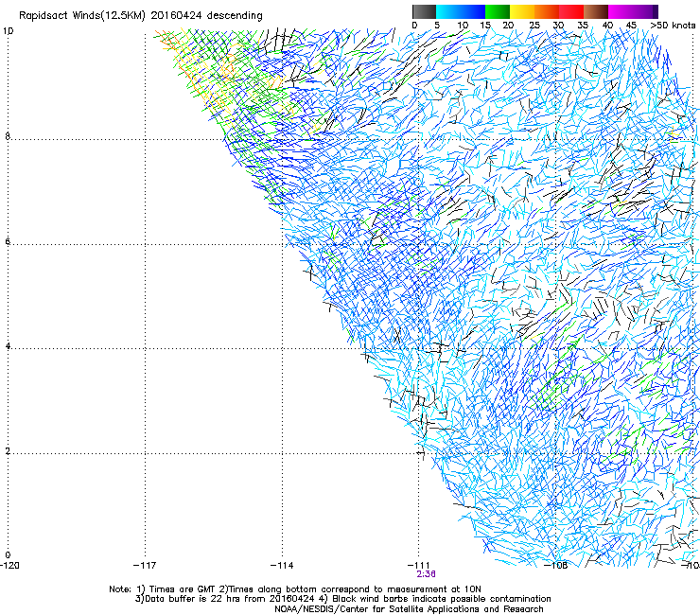Click the red 30-35 knots legend segment
The image size is (700, 615).
pos(571,11)
